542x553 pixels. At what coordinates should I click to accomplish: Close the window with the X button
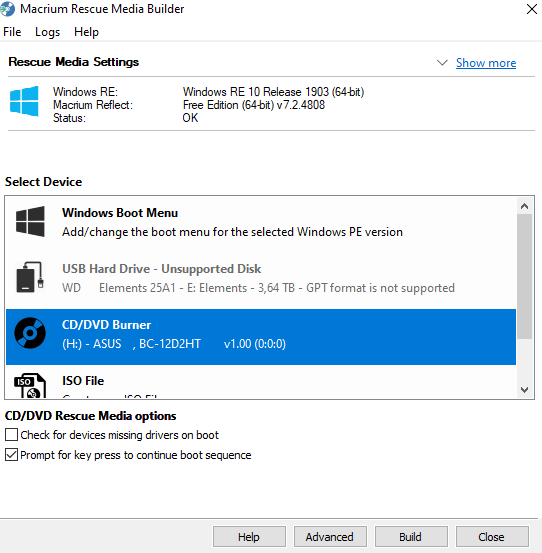tap(532, 9)
